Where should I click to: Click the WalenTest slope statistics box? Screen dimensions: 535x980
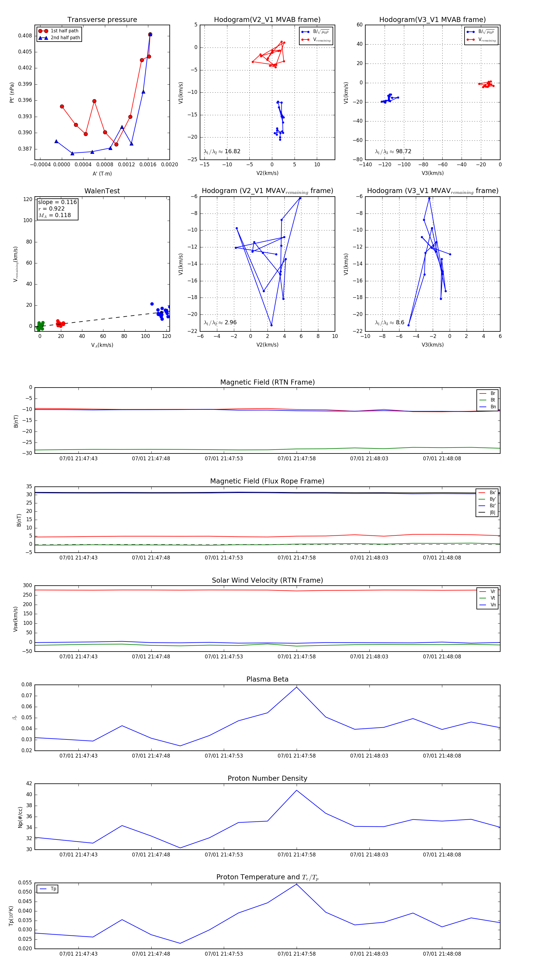(57, 208)
